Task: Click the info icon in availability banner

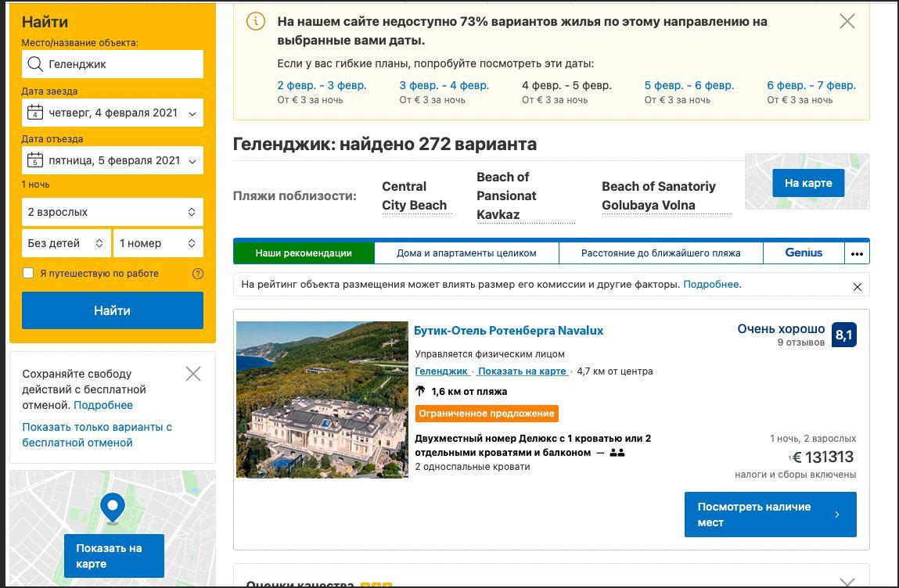Action: click(x=256, y=21)
